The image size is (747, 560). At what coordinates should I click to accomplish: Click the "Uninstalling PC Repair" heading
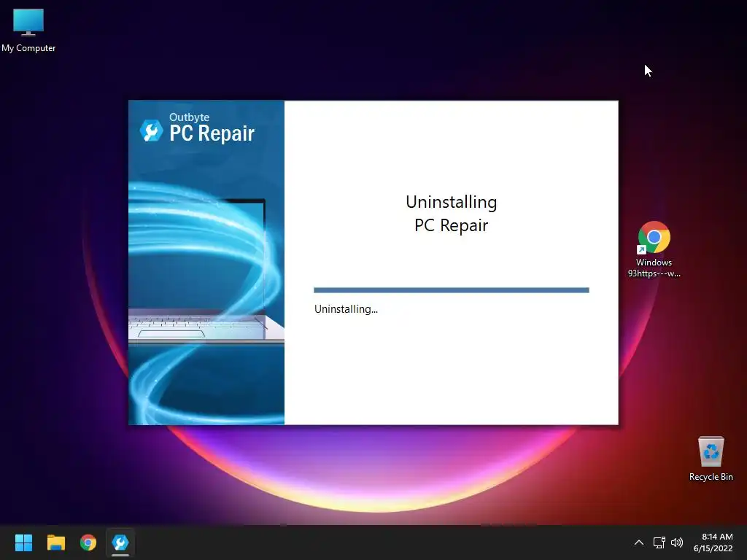(451, 214)
